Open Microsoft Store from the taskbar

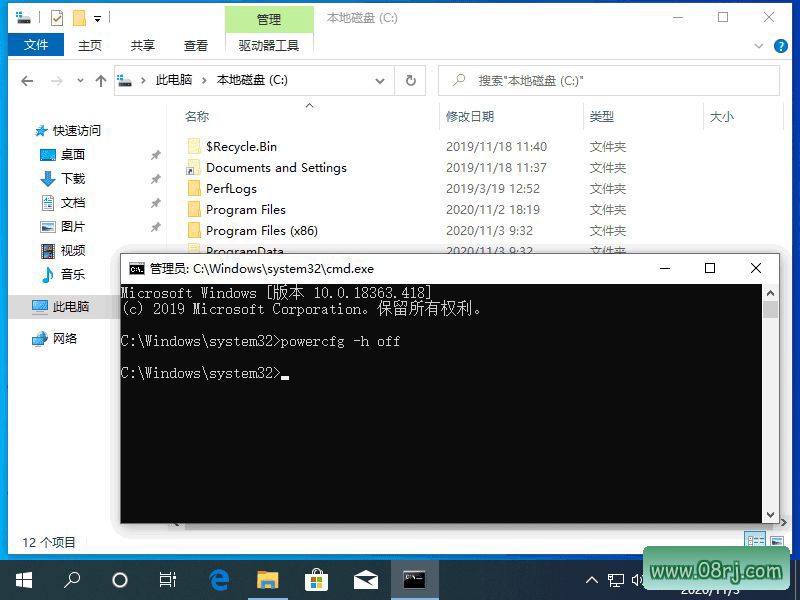(x=316, y=580)
